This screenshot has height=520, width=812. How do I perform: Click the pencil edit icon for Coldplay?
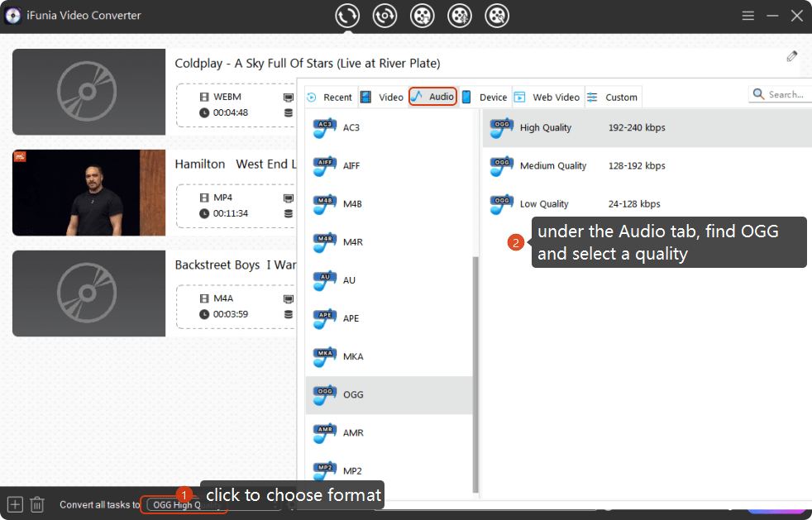tap(791, 56)
